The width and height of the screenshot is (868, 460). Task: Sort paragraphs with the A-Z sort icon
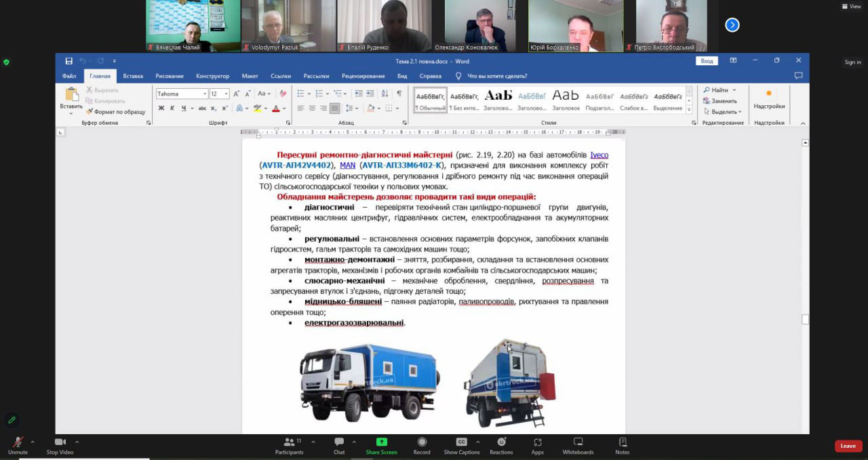[386, 94]
